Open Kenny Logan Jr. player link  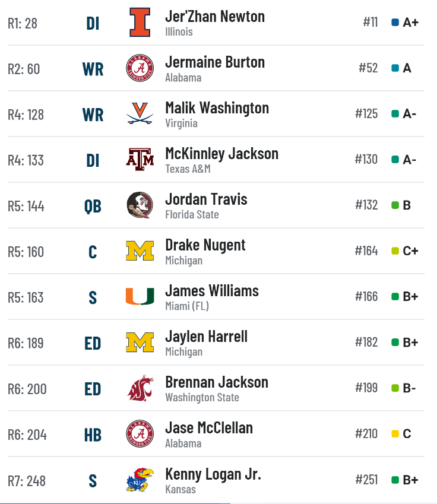(213, 474)
